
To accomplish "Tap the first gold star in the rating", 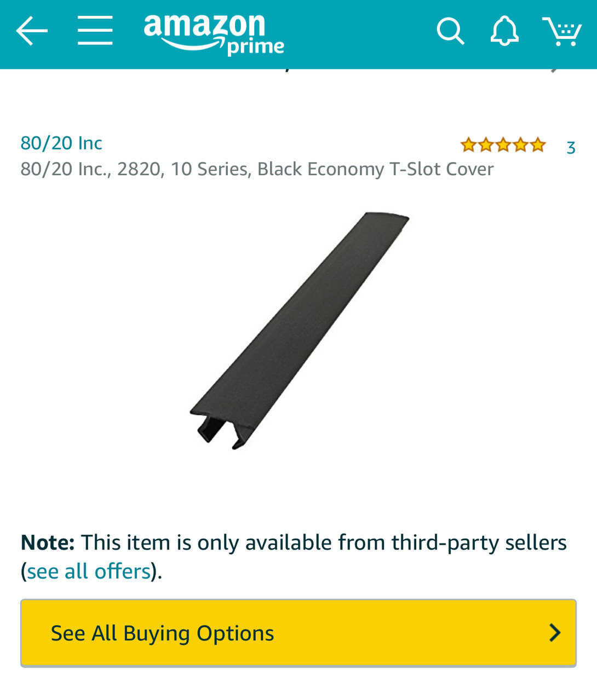I will 468,145.
